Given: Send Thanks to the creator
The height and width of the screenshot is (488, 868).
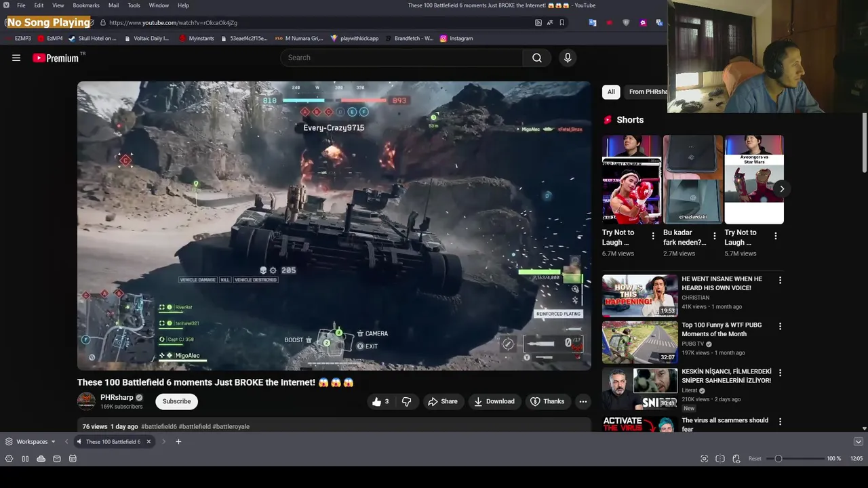Looking at the screenshot, I should coord(547,401).
